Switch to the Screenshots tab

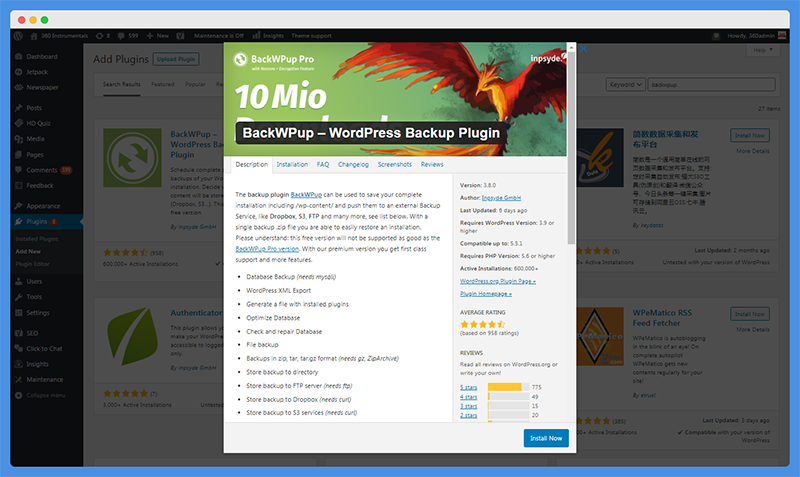pos(394,164)
